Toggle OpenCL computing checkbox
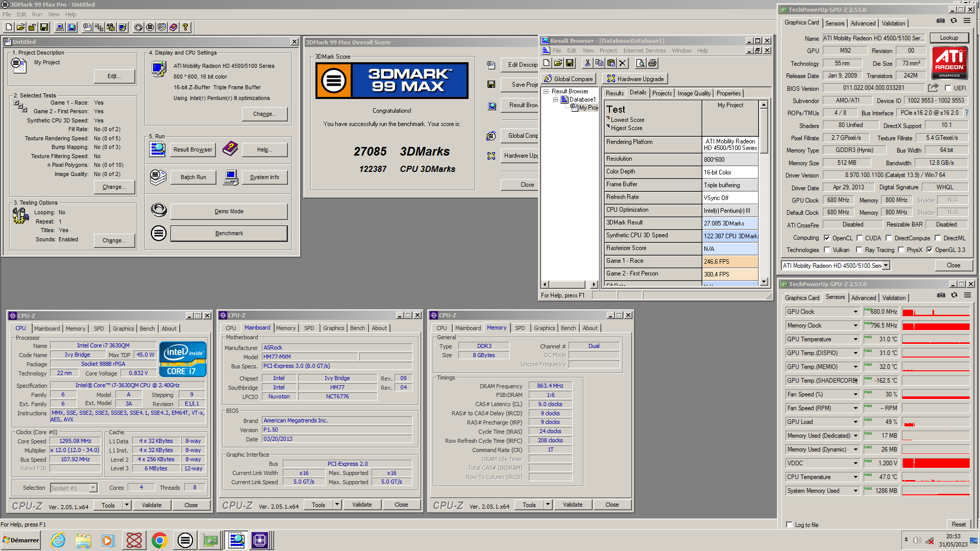The width and height of the screenshot is (980, 551). click(827, 238)
